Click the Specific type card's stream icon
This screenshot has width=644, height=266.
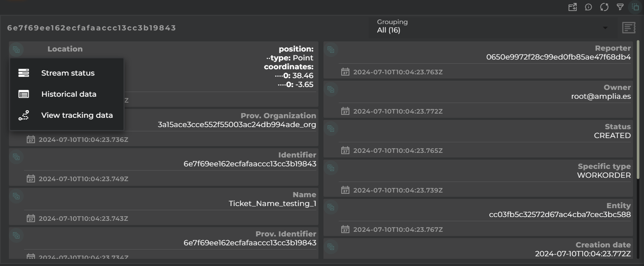point(331,168)
